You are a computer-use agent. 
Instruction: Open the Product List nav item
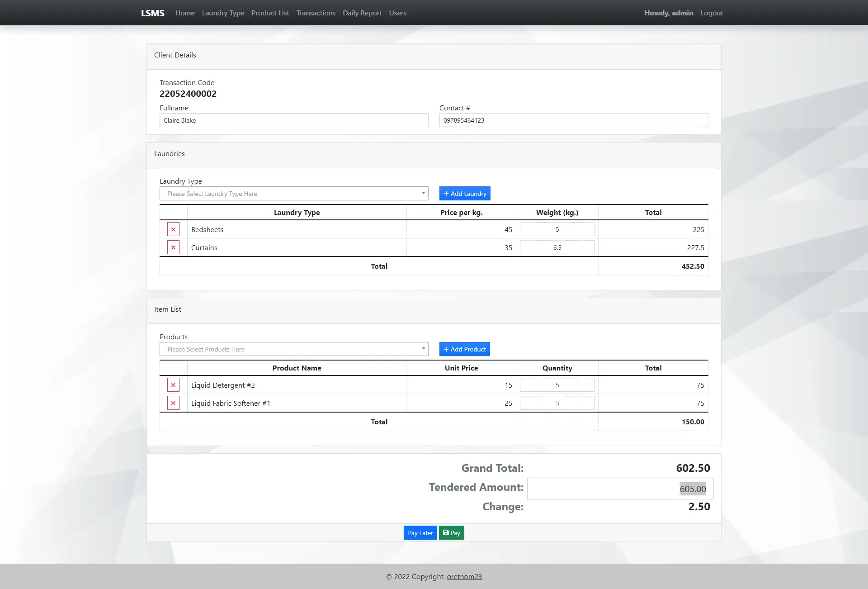tap(270, 13)
